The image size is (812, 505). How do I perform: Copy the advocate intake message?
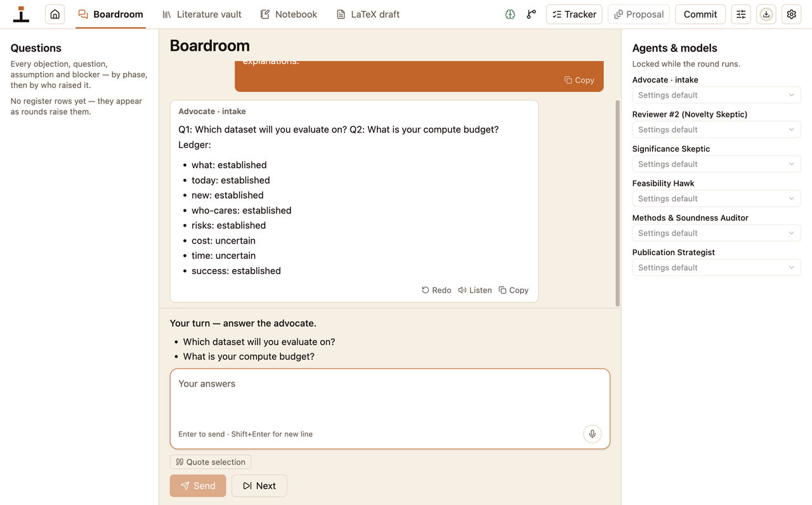pyautogui.click(x=513, y=290)
